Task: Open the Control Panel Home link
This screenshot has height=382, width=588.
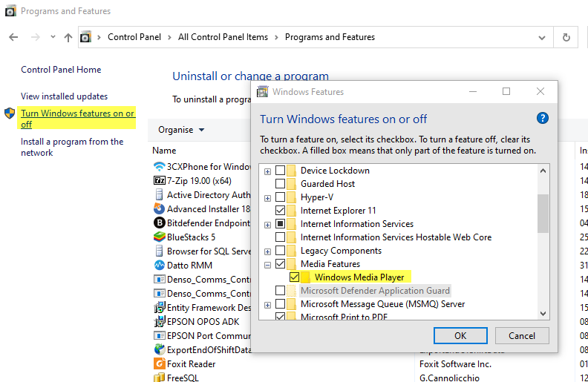Action: click(61, 70)
